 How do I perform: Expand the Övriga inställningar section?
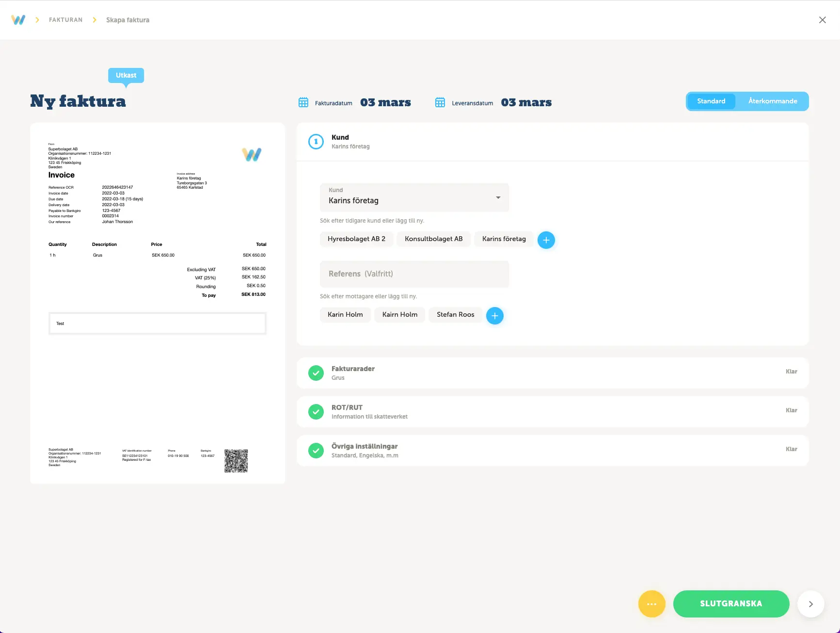click(553, 451)
